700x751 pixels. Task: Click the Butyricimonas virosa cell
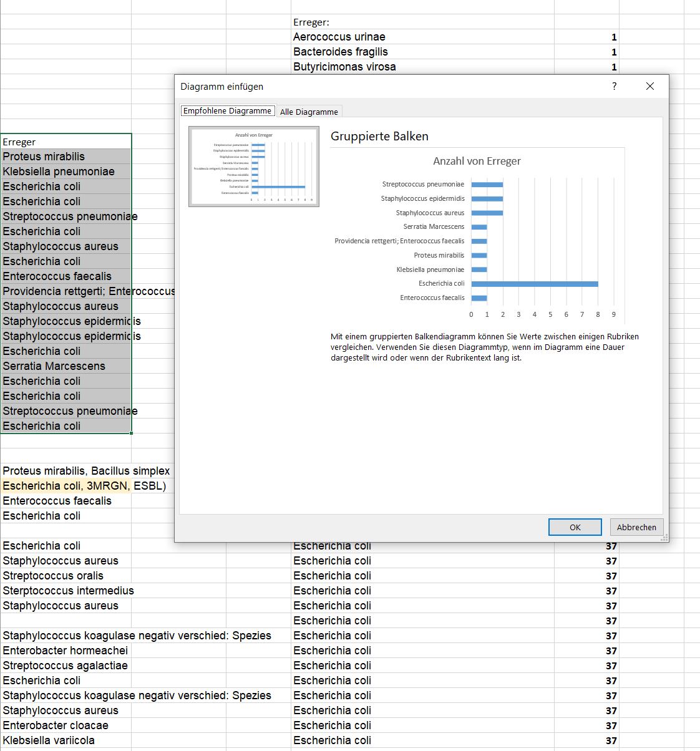click(422, 67)
